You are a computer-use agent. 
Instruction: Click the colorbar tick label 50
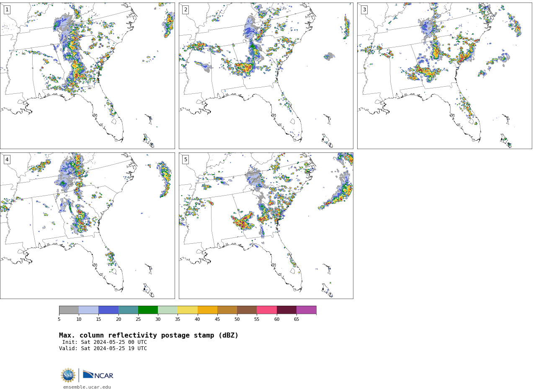[x=237, y=320]
